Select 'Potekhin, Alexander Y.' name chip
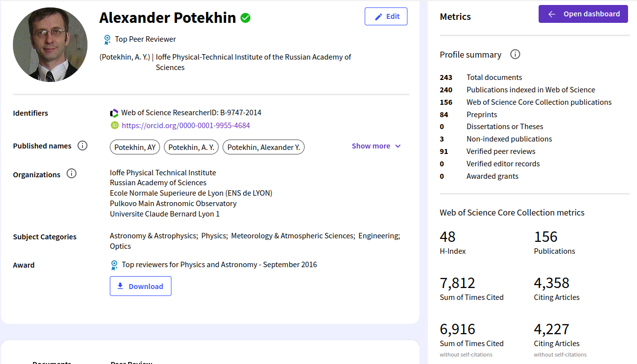The image size is (637, 364). click(x=263, y=147)
